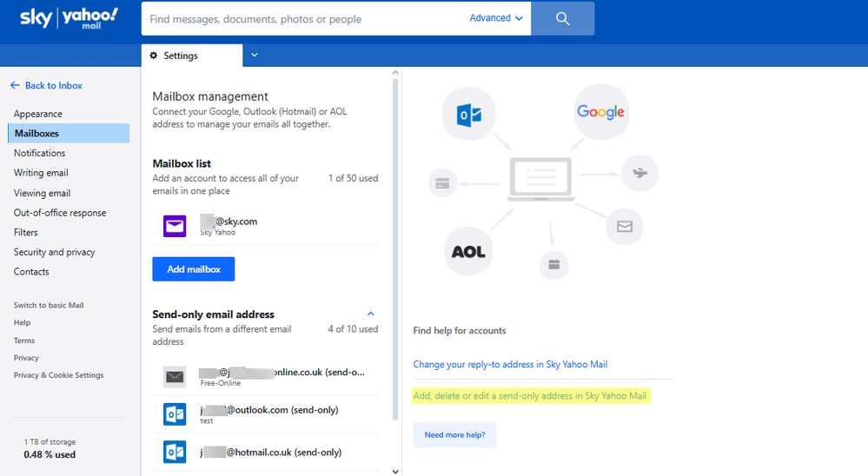Open Notifications settings

39,153
